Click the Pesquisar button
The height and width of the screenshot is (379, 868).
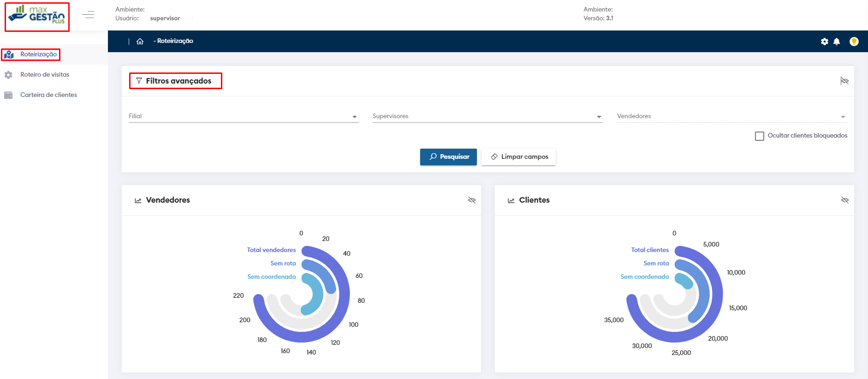coord(448,157)
